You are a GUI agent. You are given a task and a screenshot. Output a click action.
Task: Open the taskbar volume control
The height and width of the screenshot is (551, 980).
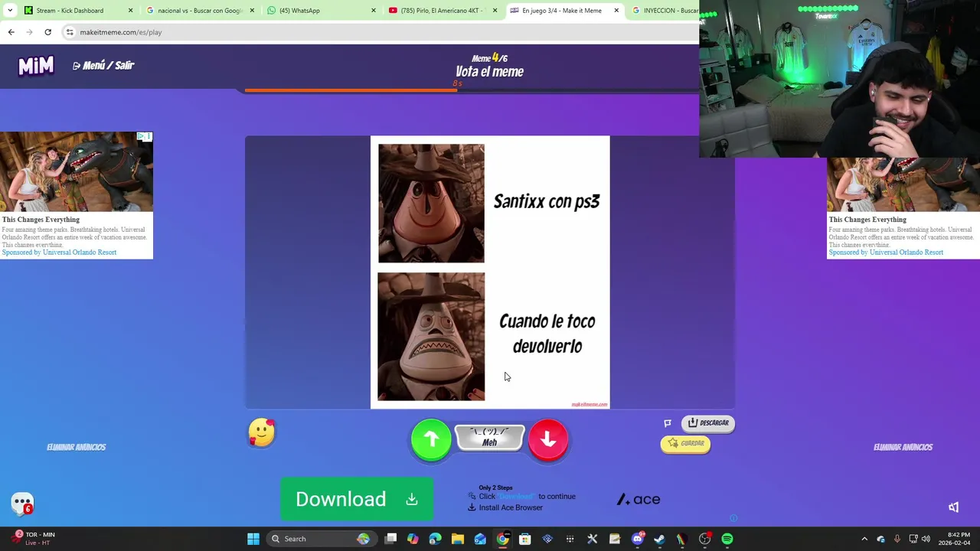click(x=926, y=539)
